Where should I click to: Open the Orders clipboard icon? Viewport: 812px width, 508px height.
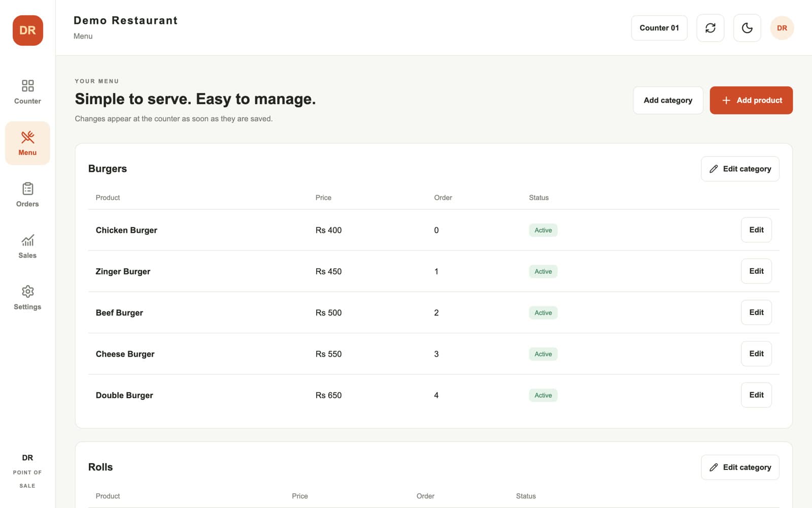[27, 188]
